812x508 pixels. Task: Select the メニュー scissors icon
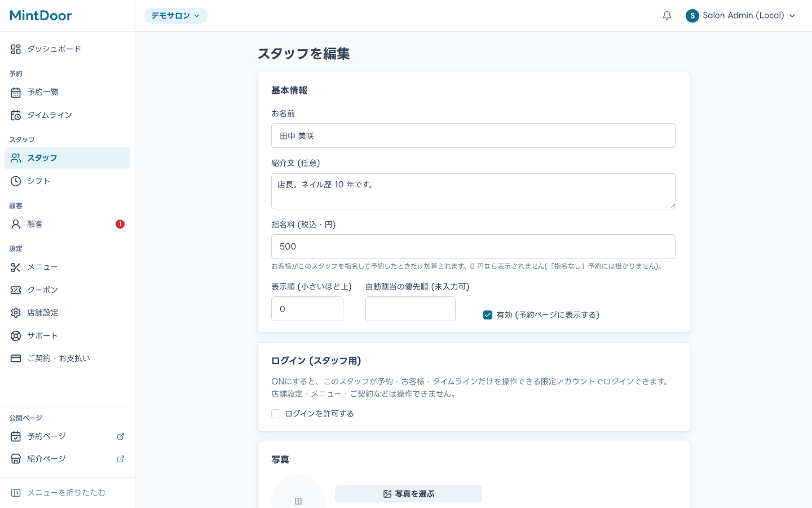(16, 267)
